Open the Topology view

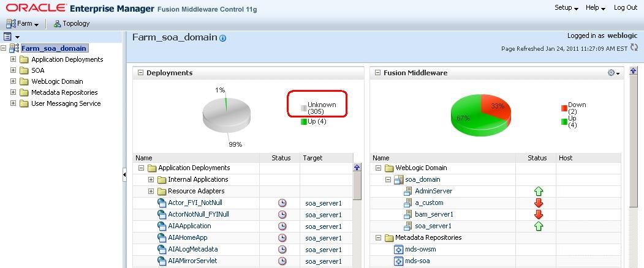tap(72, 23)
